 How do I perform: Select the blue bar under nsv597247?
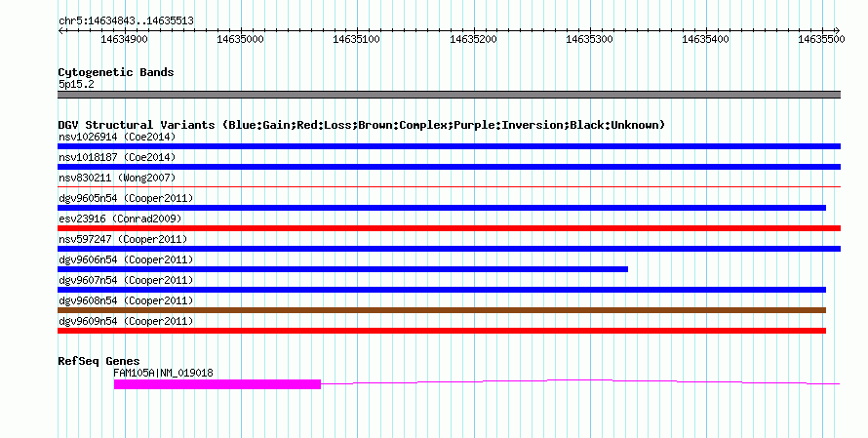[449, 249]
